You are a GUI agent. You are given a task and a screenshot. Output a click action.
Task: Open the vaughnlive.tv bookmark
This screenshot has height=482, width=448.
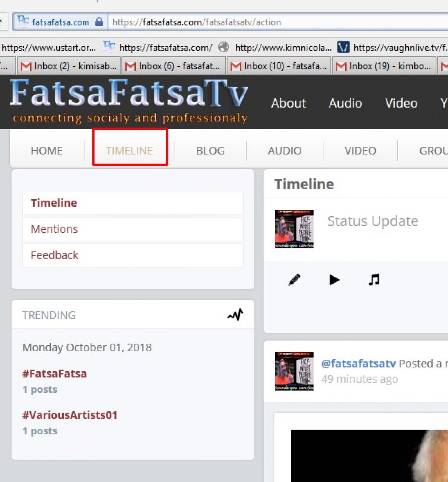[392, 47]
